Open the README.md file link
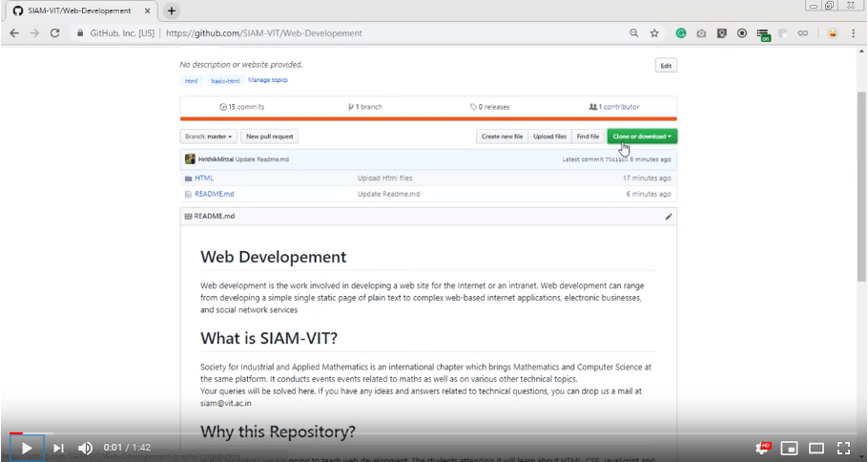 point(215,195)
